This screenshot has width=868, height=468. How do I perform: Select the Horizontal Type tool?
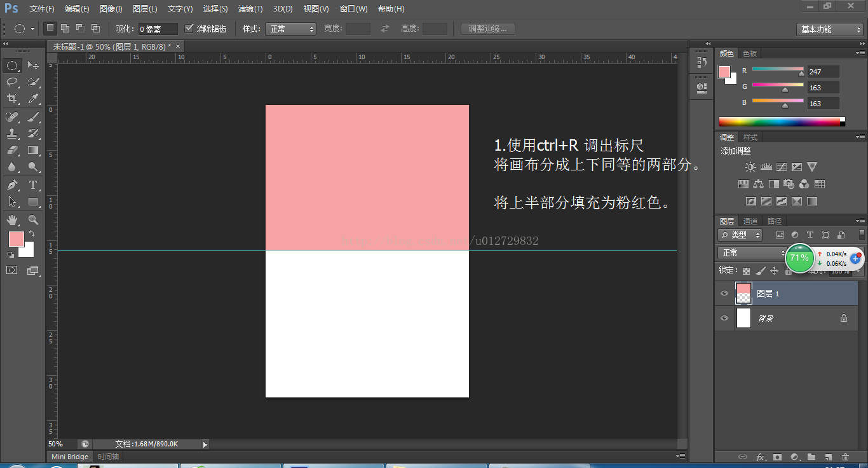pyautogui.click(x=33, y=185)
